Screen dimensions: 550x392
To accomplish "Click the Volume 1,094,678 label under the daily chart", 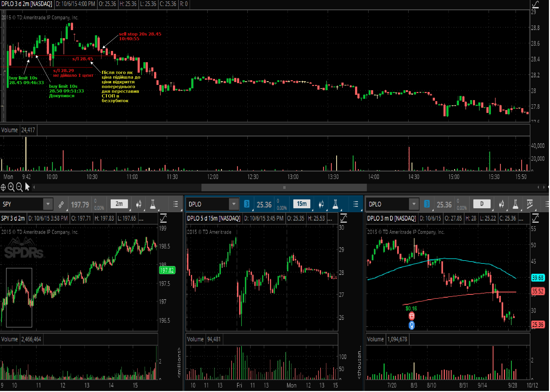I will tap(387, 339).
